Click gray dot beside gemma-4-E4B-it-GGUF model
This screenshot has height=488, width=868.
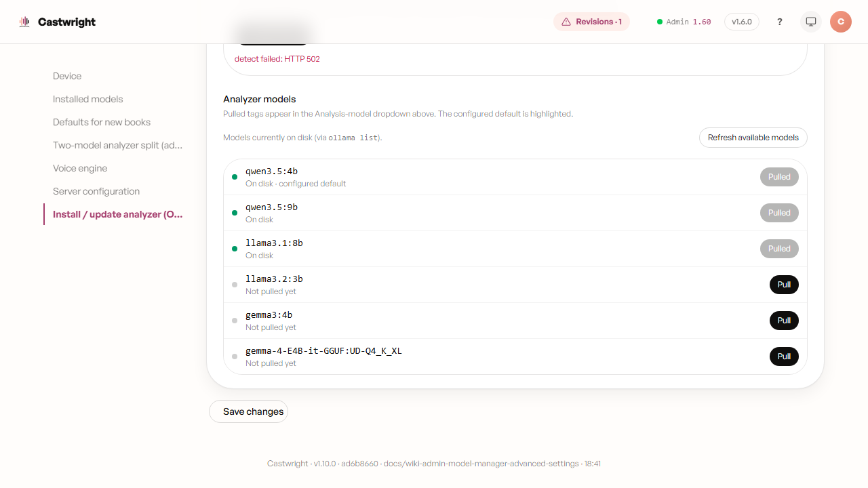pyautogui.click(x=235, y=357)
